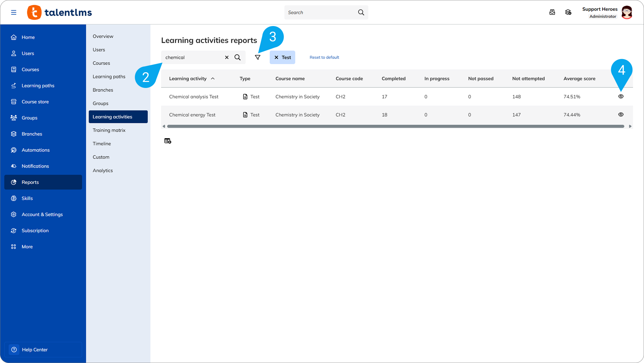The image size is (644, 363).
Task: Sort by Learning activity column arrow
Action: tap(213, 79)
